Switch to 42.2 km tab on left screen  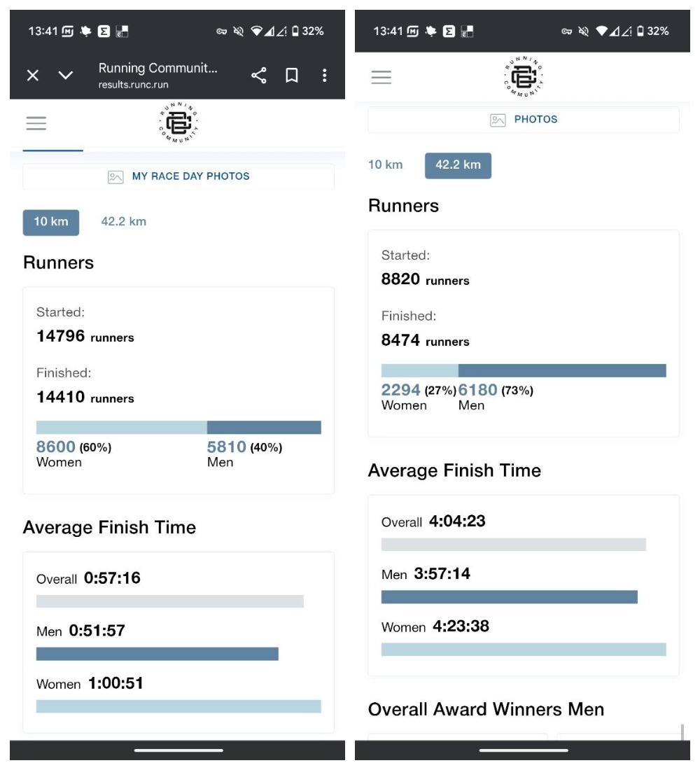[x=124, y=222]
